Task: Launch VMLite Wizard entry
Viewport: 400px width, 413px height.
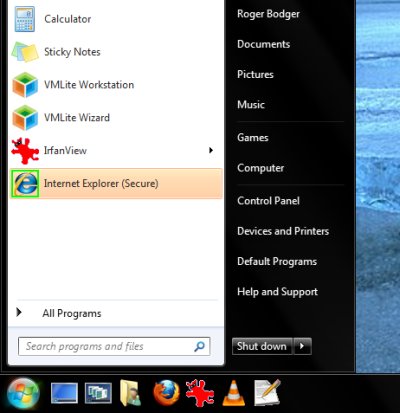Action: point(116,117)
